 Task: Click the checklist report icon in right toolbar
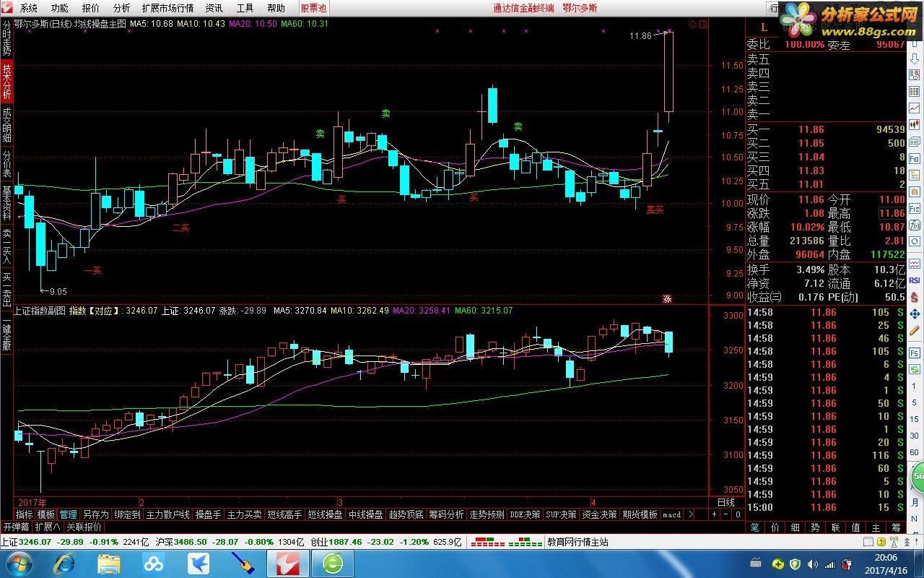[x=915, y=75]
